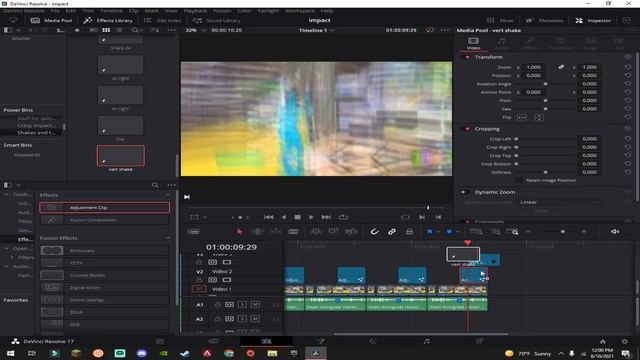Open the Timeline 1 name dropdown

(x=317, y=30)
